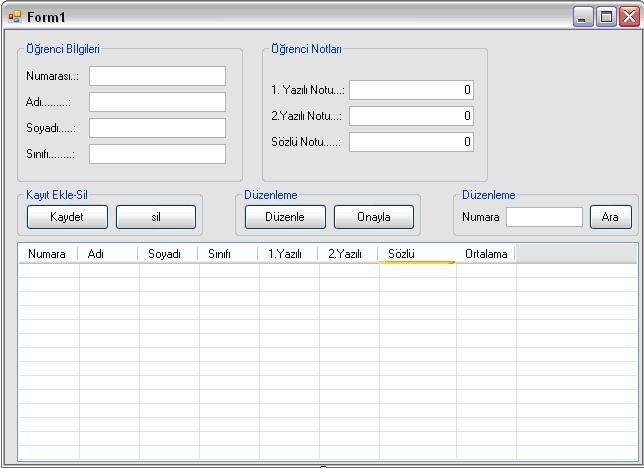Click the Form1 application icon in title bar

[14, 17]
